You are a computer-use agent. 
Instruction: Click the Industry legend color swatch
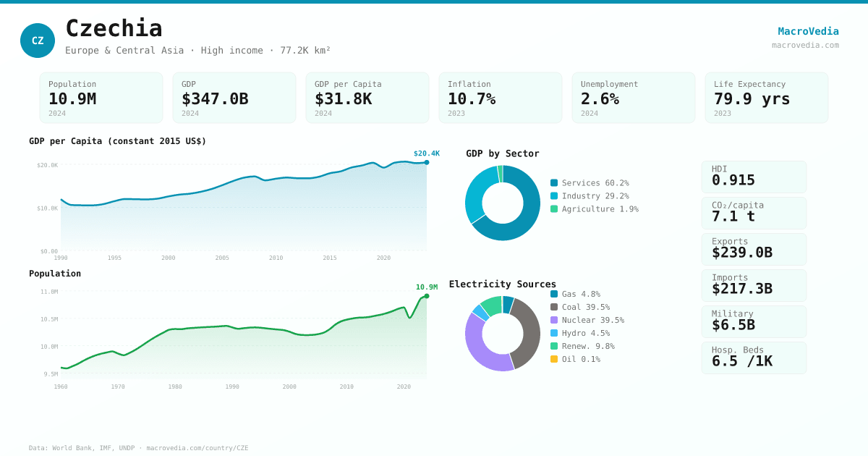click(554, 196)
